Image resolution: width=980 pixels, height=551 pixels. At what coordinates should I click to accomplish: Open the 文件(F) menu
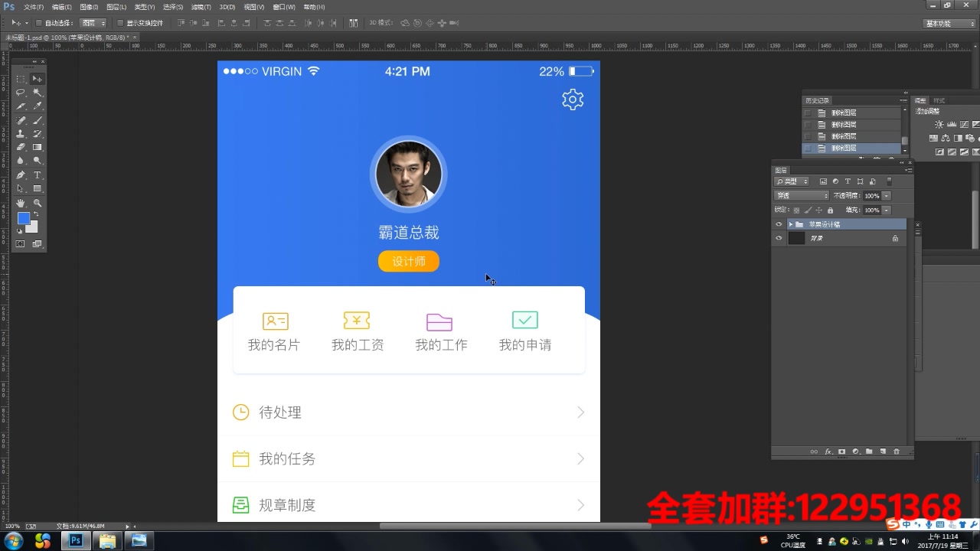pyautogui.click(x=34, y=7)
